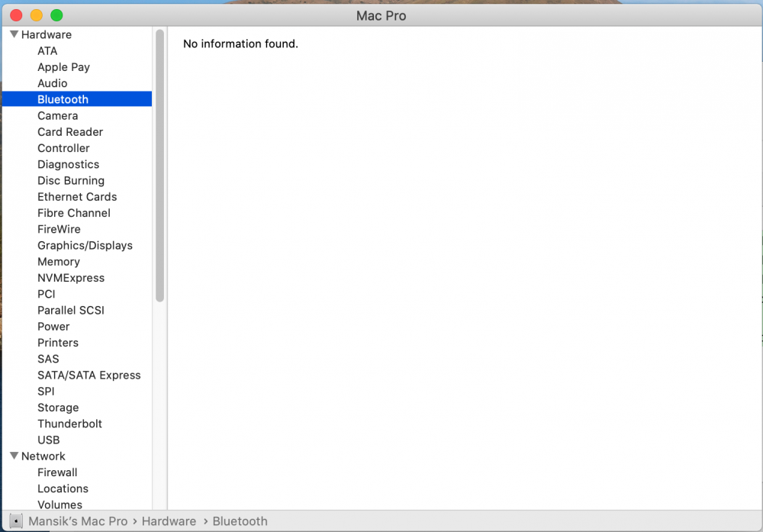Show FireWire information
This screenshot has height=532, width=763.
point(59,229)
